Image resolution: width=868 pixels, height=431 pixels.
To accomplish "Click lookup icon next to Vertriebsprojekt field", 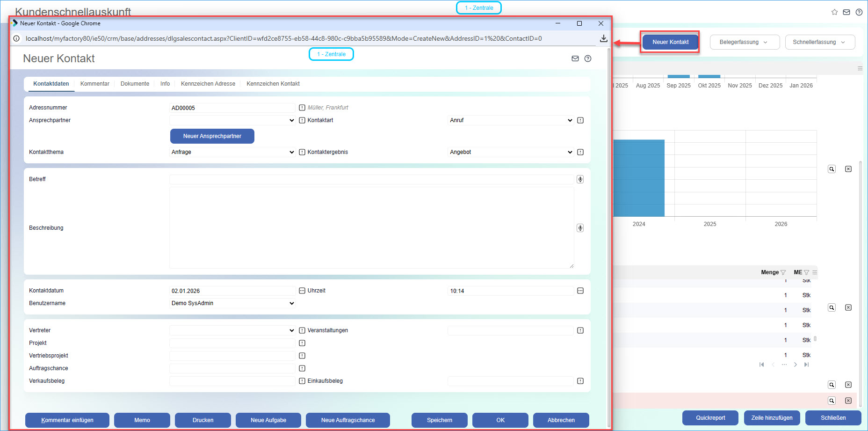I will point(302,356).
